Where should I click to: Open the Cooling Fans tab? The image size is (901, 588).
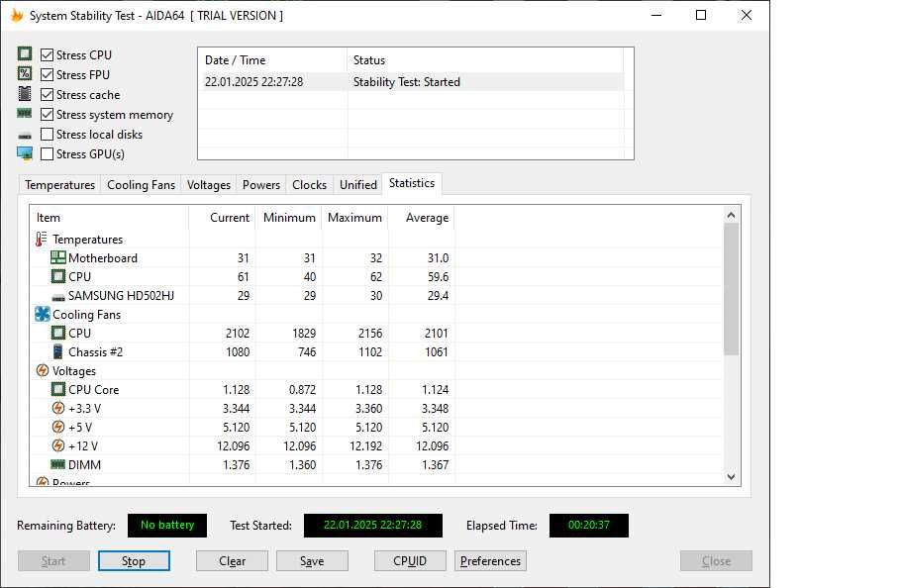point(141,185)
